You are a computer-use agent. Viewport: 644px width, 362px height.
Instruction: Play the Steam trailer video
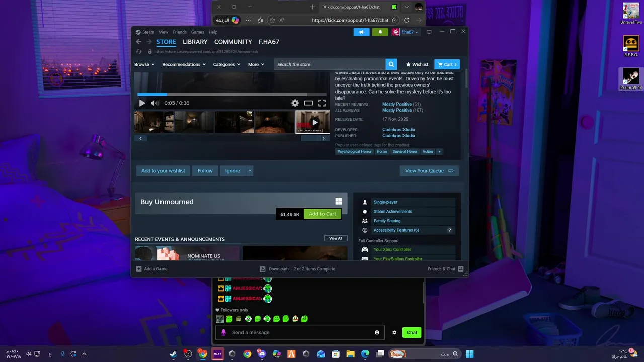point(142,103)
